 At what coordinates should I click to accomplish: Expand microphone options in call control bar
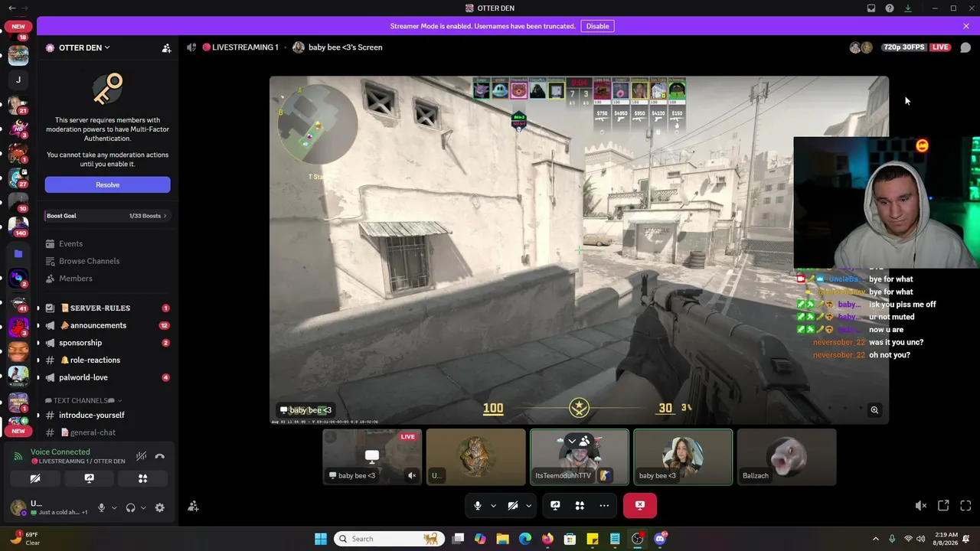pyautogui.click(x=493, y=505)
